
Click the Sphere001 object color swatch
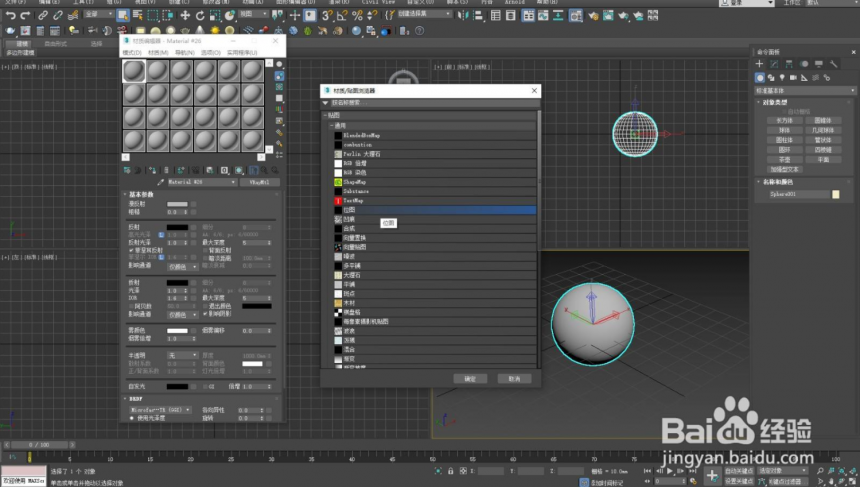click(836, 194)
